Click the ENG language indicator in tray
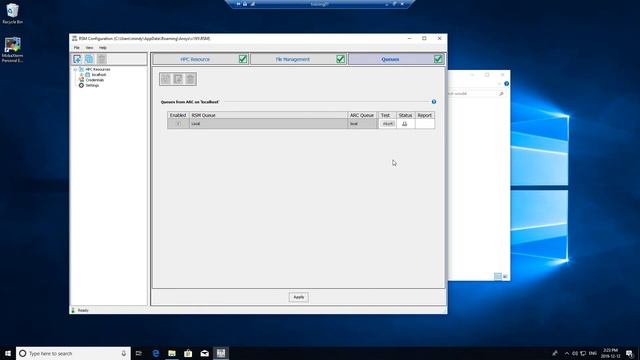The width and height of the screenshot is (640, 360). pyautogui.click(x=593, y=353)
